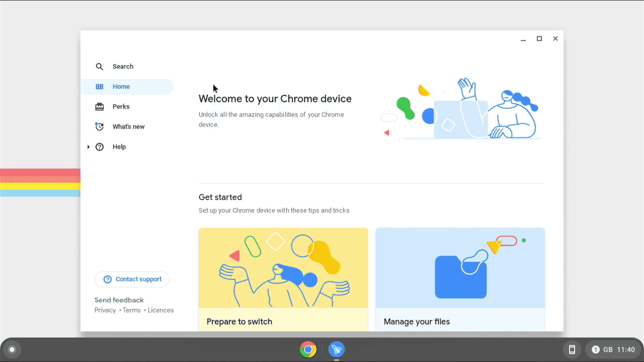The width and height of the screenshot is (644, 362).
Task: Maximize the Explore window
Action: (539, 39)
